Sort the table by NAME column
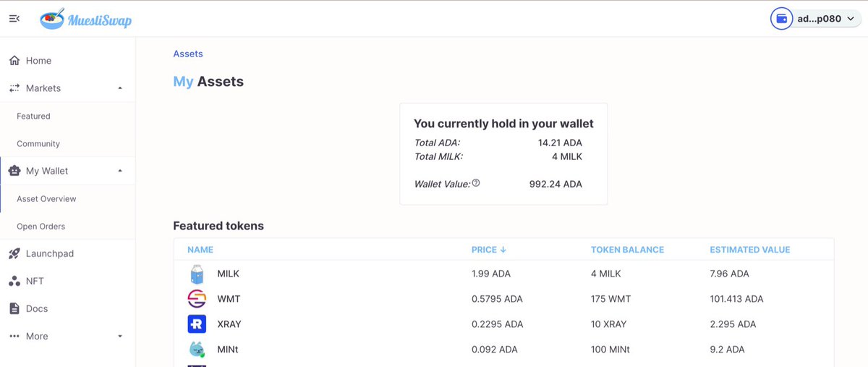The width and height of the screenshot is (868, 367). (x=200, y=250)
